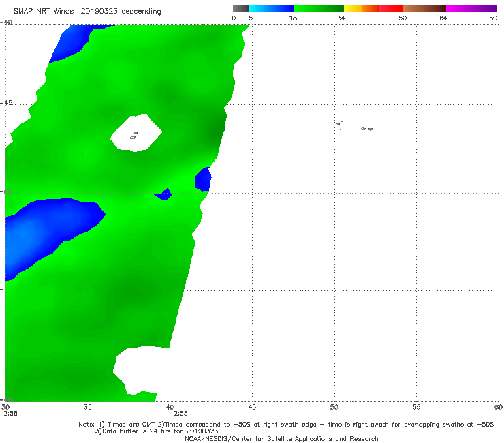Click the white data gap at swath bottom
Image resolution: width=504 pixels, height=443 pixels.
[142, 370]
